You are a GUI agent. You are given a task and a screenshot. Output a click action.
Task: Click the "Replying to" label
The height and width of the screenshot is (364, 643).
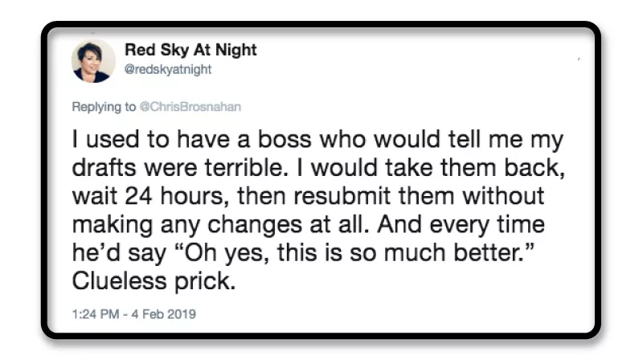click(x=104, y=108)
